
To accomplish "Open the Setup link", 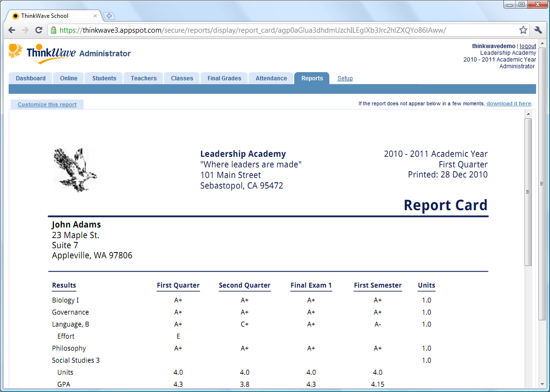I will [x=345, y=78].
